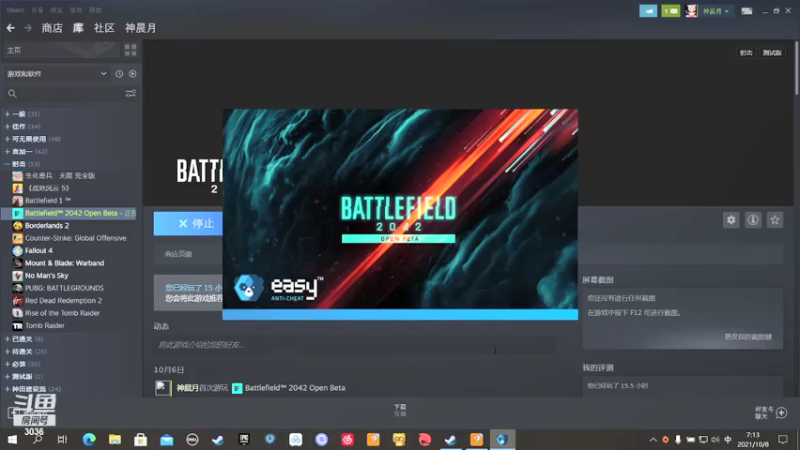800x450 pixels.
Task: Open Battlefield 2042 Open Beta activity link
Action: [295, 388]
